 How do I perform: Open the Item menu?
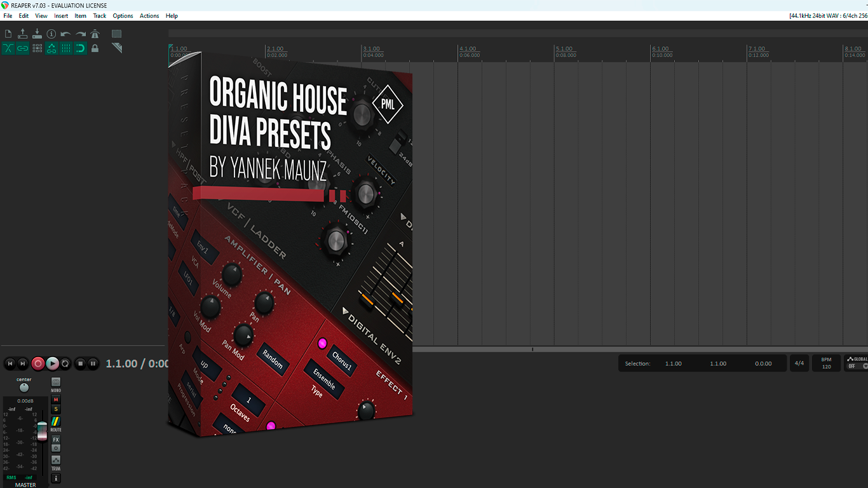click(81, 16)
